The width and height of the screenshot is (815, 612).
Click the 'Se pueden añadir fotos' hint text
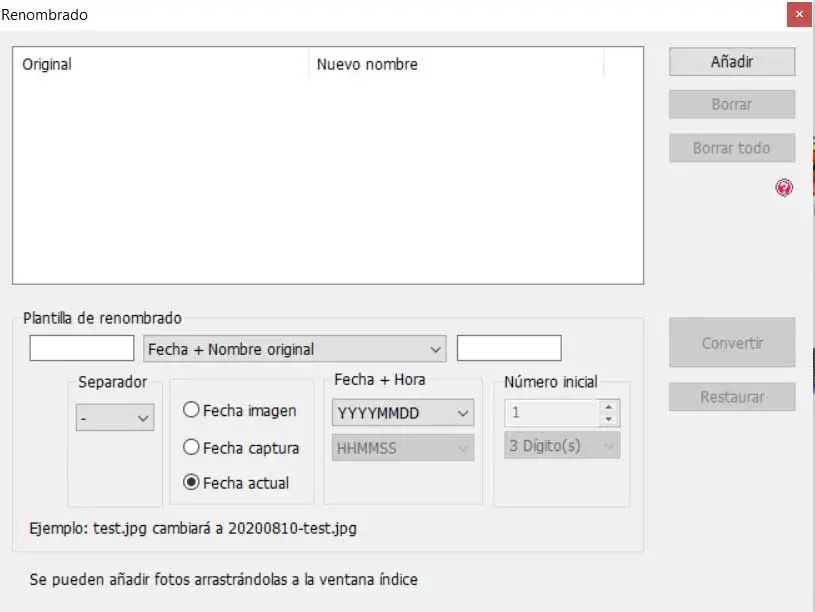[224, 579]
